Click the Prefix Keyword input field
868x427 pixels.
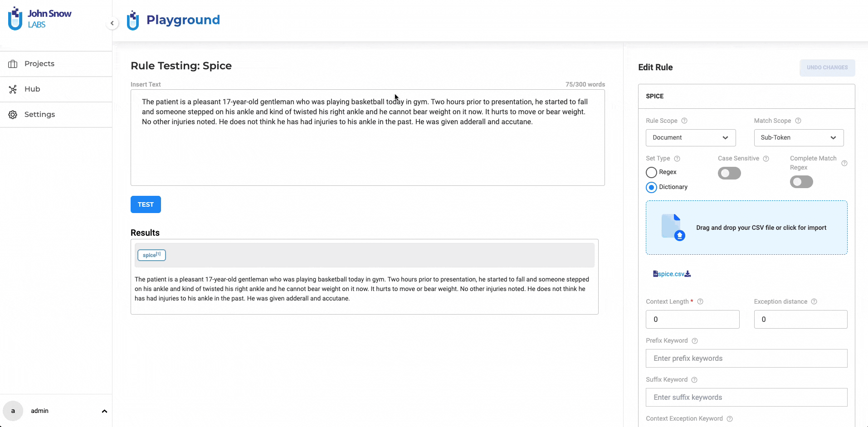pos(746,359)
